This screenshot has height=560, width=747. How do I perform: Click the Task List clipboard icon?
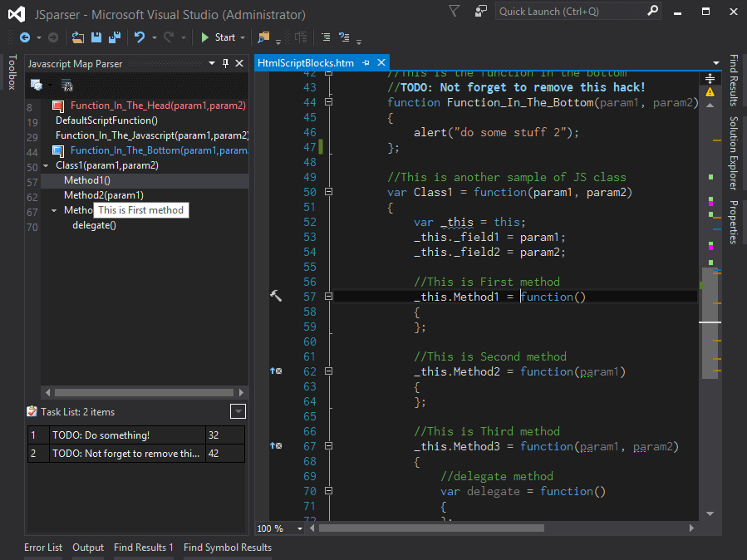(x=32, y=411)
